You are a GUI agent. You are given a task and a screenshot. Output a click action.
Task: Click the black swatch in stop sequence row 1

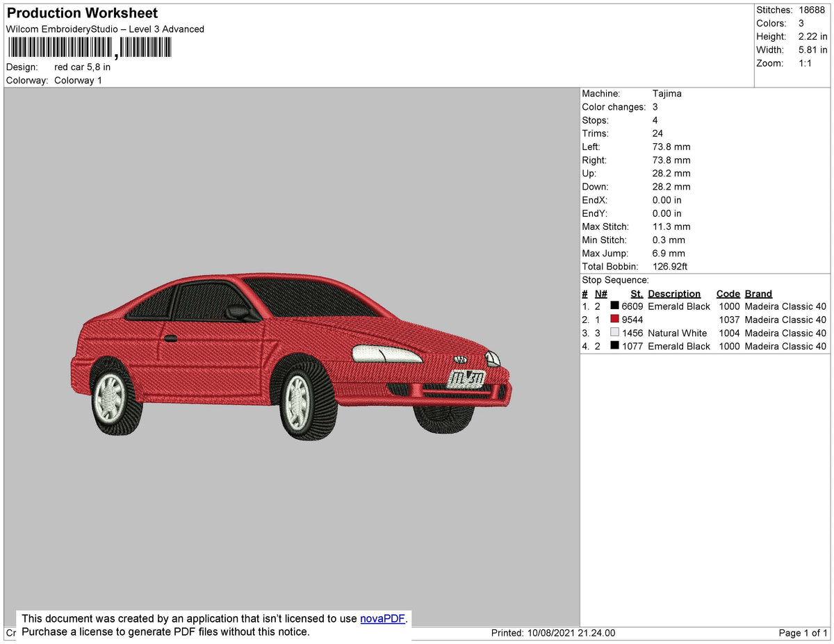click(614, 306)
